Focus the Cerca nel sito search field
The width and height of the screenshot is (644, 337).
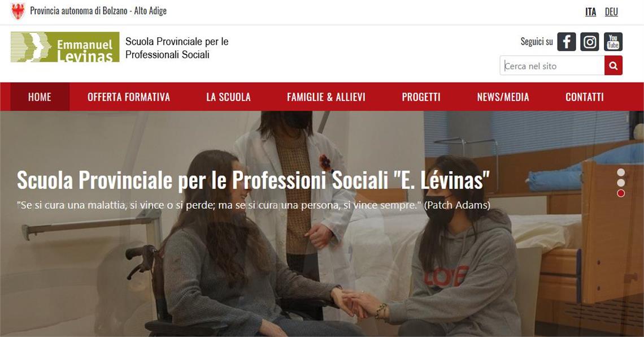click(552, 66)
